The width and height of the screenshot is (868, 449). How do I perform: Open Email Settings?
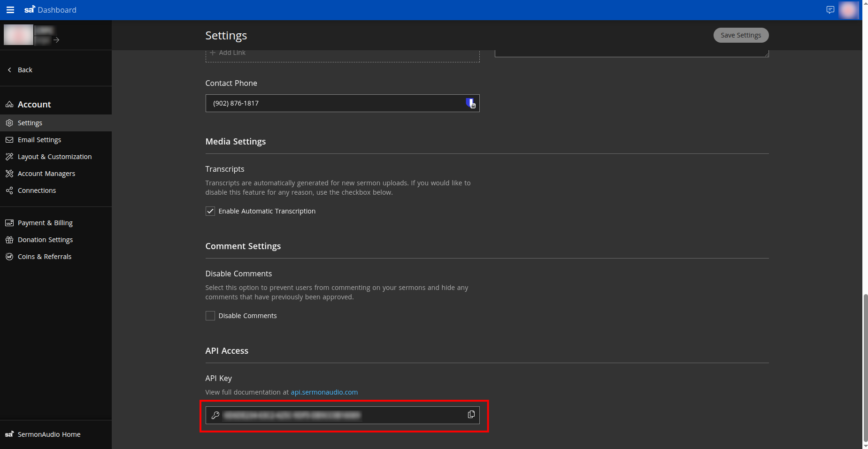click(56, 140)
